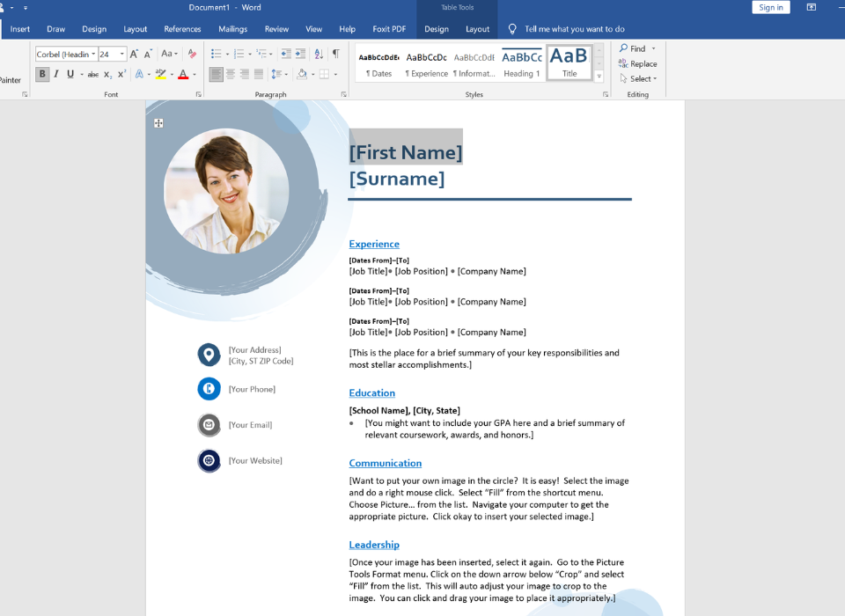Screen dimensions: 845x616
Task: Toggle underline formatting
Action: pyautogui.click(x=70, y=75)
